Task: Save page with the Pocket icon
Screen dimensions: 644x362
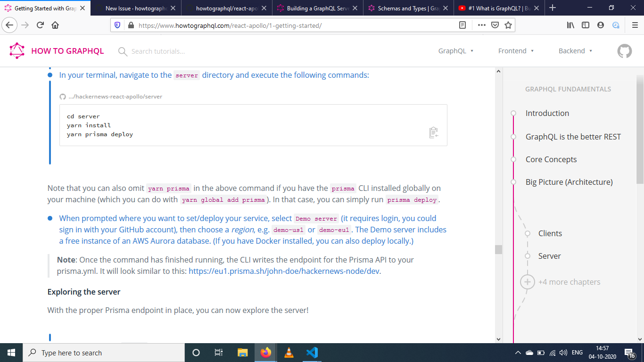Action: pyautogui.click(x=494, y=25)
